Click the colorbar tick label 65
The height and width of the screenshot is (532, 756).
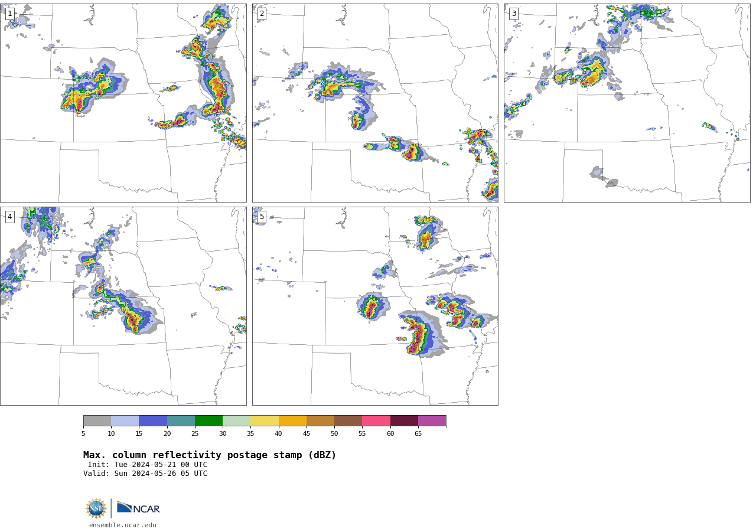point(418,434)
